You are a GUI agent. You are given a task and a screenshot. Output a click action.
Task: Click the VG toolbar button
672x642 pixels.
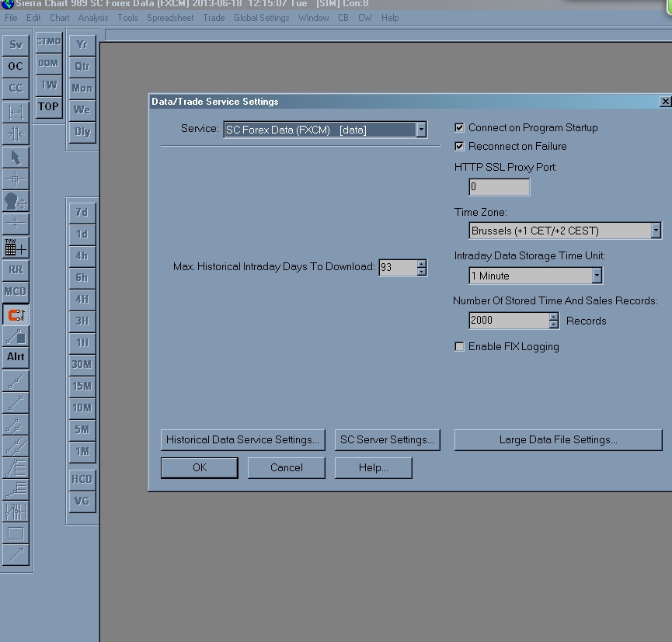(x=82, y=501)
